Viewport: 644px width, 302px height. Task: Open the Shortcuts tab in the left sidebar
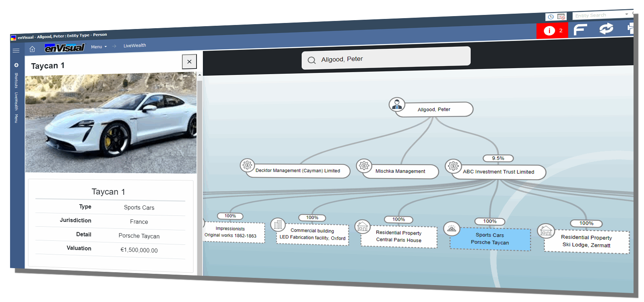(17, 81)
